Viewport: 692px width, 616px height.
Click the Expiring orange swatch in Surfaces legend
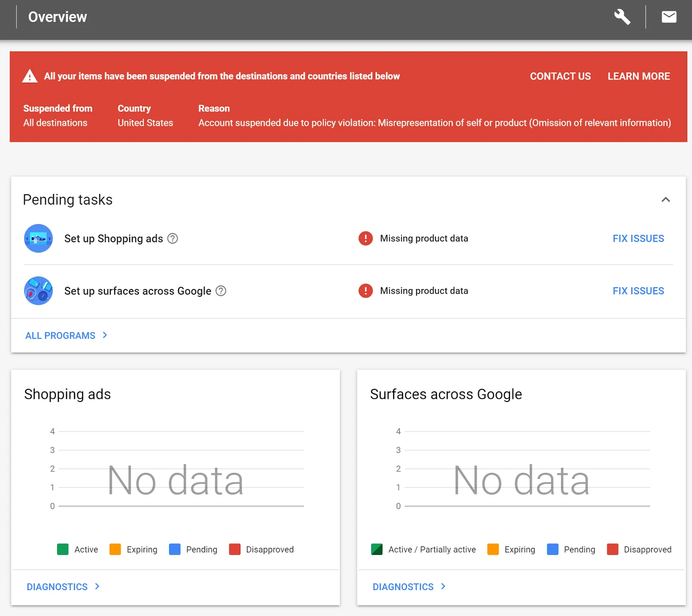(493, 549)
